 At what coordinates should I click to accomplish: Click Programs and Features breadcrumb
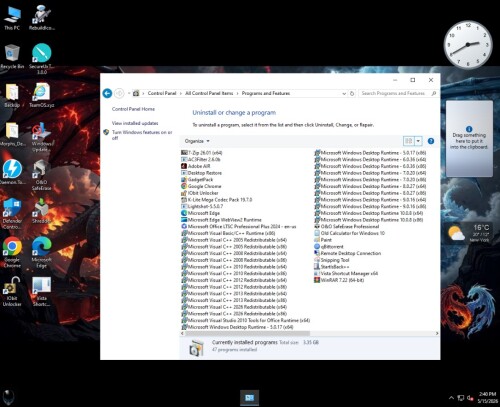pos(266,93)
